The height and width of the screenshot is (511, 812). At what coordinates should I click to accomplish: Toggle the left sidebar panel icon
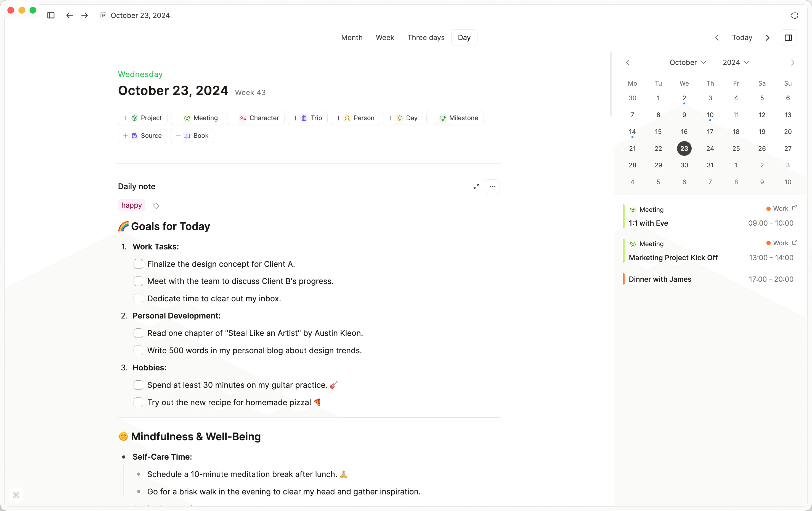click(51, 15)
